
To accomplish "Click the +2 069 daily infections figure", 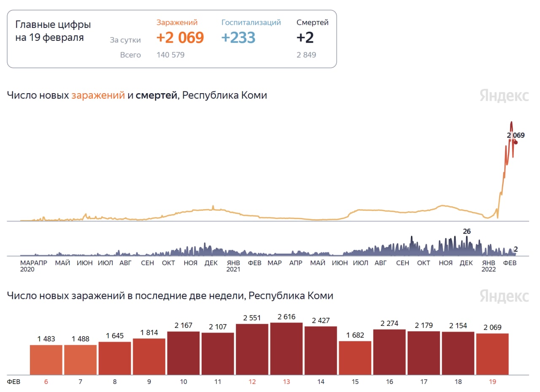I will [x=180, y=38].
